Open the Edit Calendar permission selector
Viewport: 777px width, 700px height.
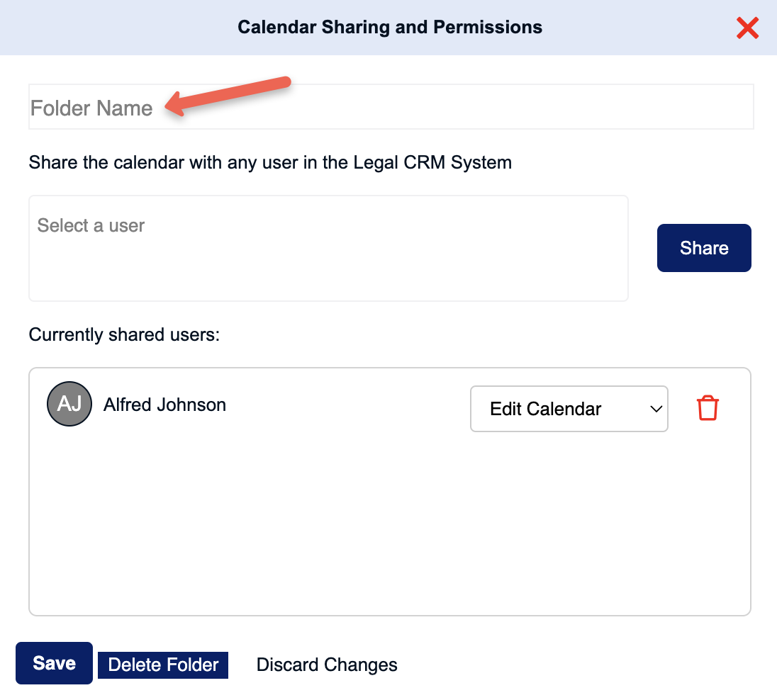tap(569, 409)
